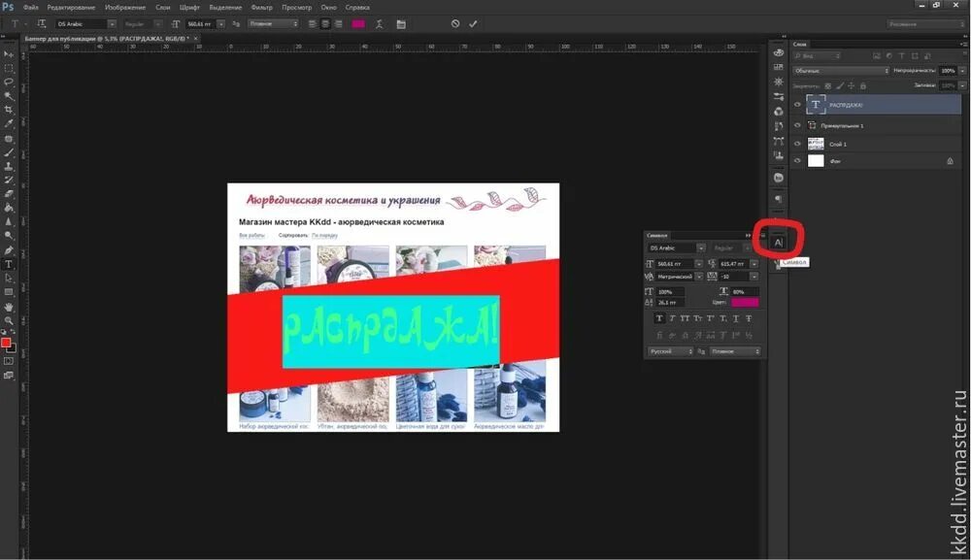Screen dimensions: 971x560
Task: Hide the Слой 1 layer
Action: 797,144
